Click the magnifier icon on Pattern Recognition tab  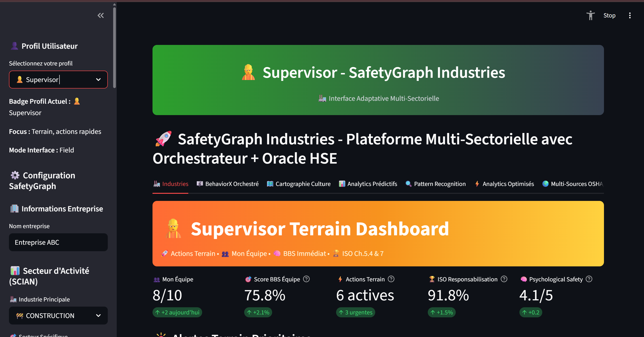tap(408, 184)
